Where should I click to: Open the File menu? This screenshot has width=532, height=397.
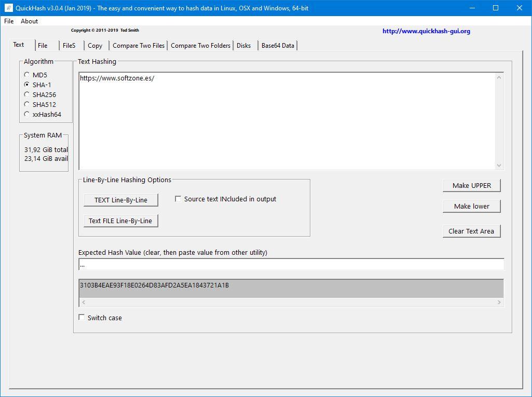9,21
